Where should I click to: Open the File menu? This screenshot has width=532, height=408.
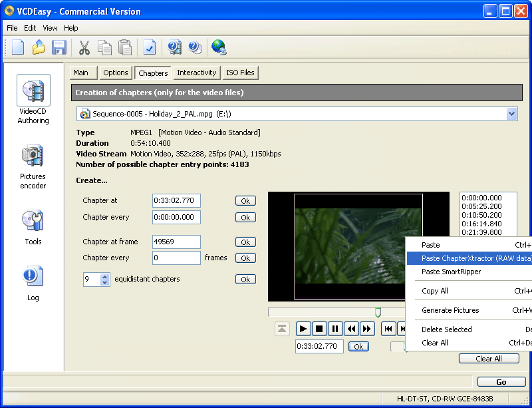point(12,28)
